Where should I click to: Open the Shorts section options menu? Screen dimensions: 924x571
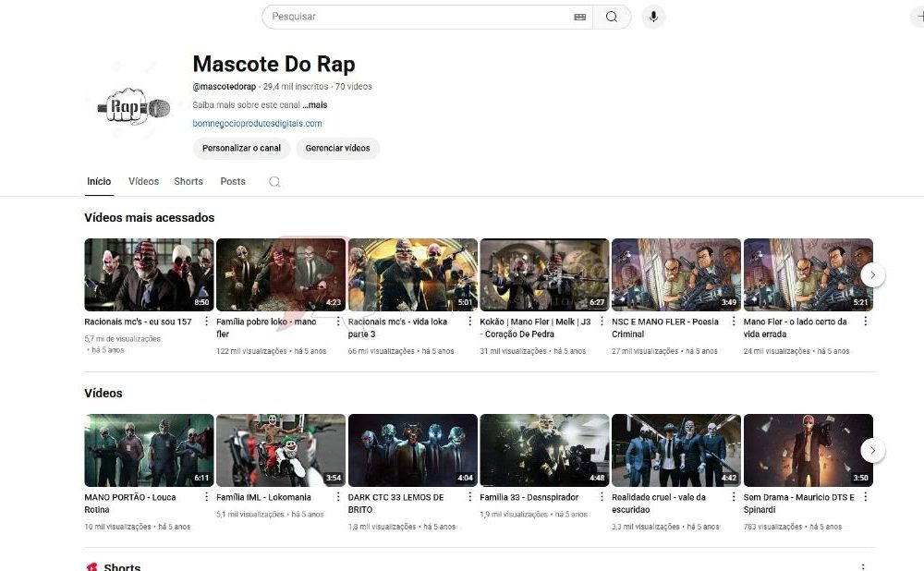(863, 566)
